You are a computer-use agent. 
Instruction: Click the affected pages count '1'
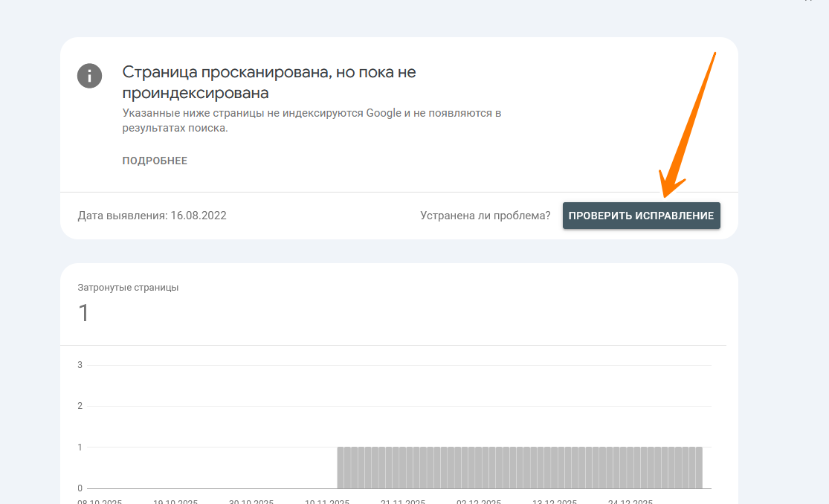coord(83,313)
